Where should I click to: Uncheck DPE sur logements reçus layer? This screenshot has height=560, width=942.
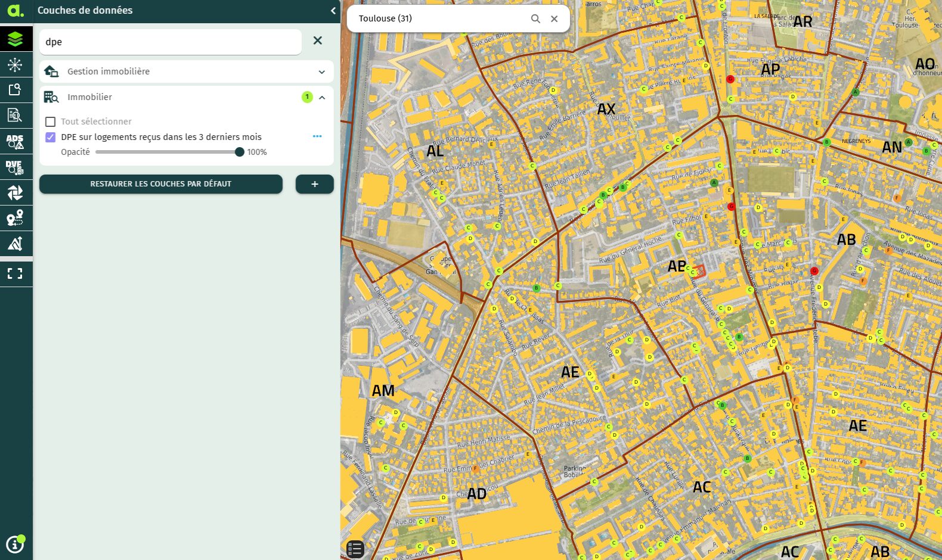pos(51,137)
